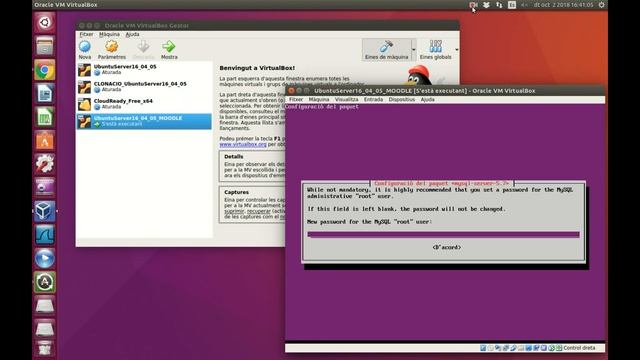640x360 pixels.
Task: Expand the Eines de màquina dropdown arrow
Action: pos(414,50)
